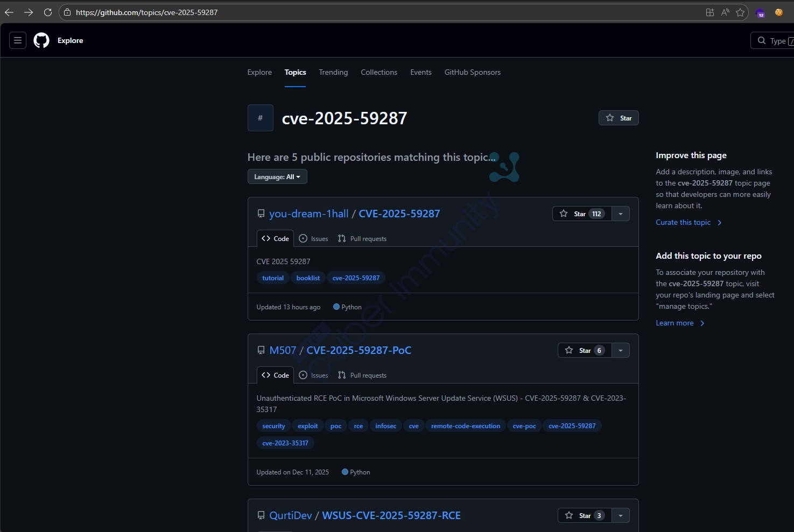Open the browser split screen icon
The image size is (794, 532).
pyautogui.click(x=710, y=12)
